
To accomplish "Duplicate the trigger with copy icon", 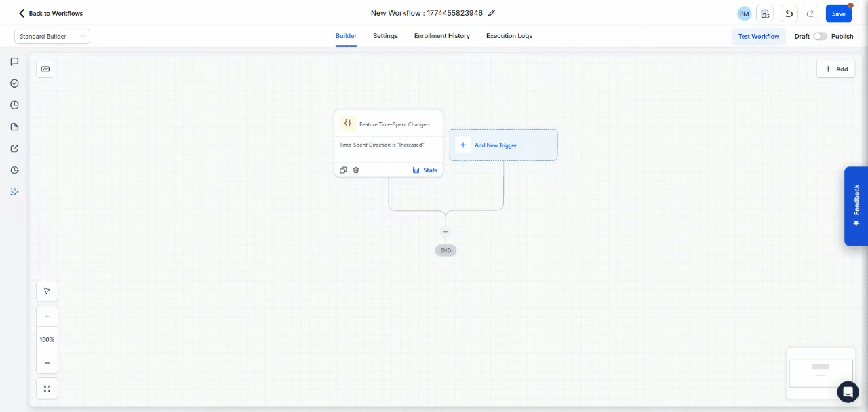I will 343,170.
